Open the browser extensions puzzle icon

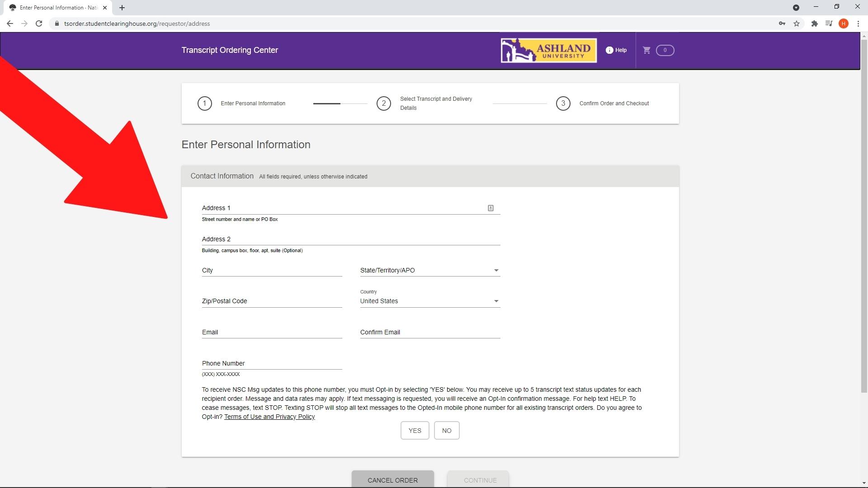(814, 23)
